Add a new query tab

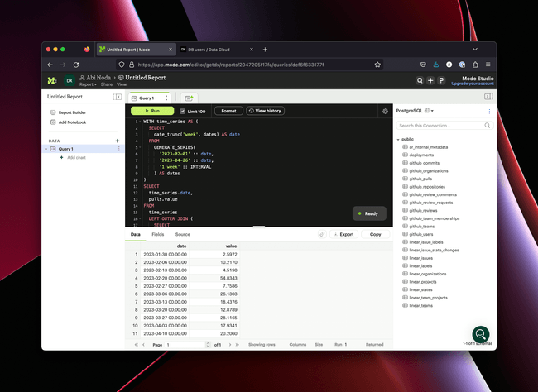(x=188, y=98)
